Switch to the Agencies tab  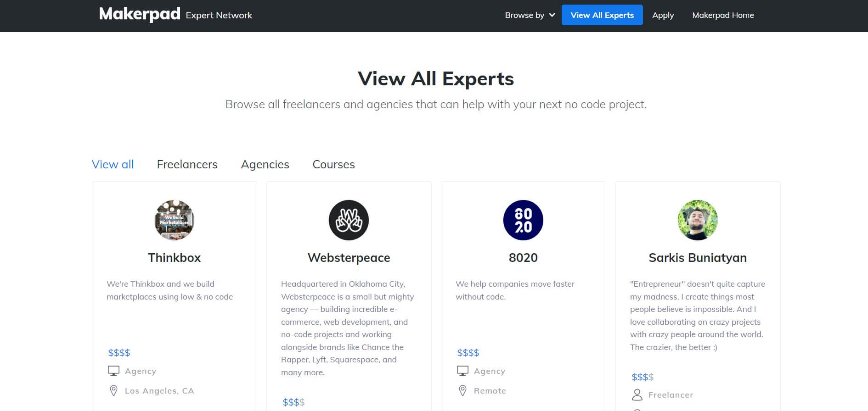tap(265, 164)
